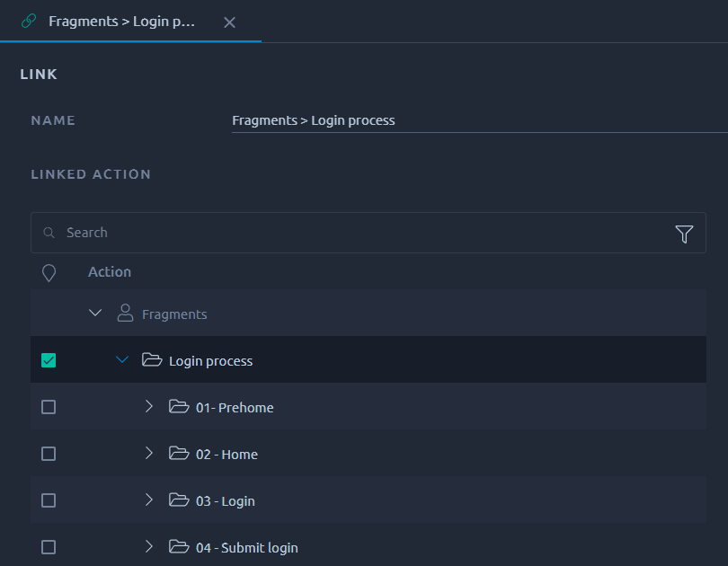Image resolution: width=728 pixels, height=566 pixels.
Task: Expand the 04 - Submit login folder
Action: coord(148,546)
